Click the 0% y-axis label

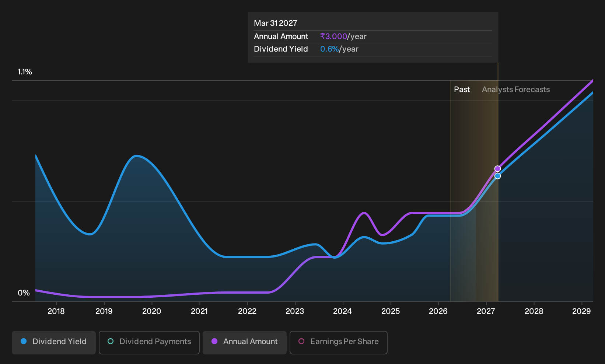pyautogui.click(x=24, y=293)
